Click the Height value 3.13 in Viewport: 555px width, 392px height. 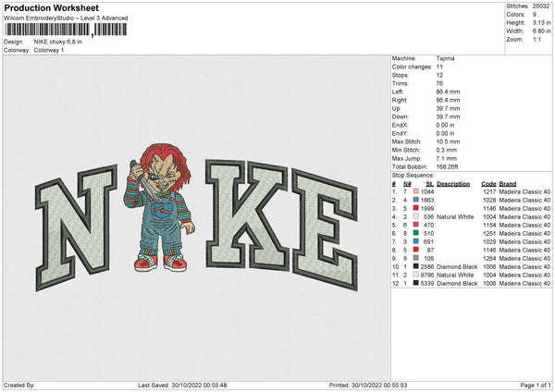541,22
